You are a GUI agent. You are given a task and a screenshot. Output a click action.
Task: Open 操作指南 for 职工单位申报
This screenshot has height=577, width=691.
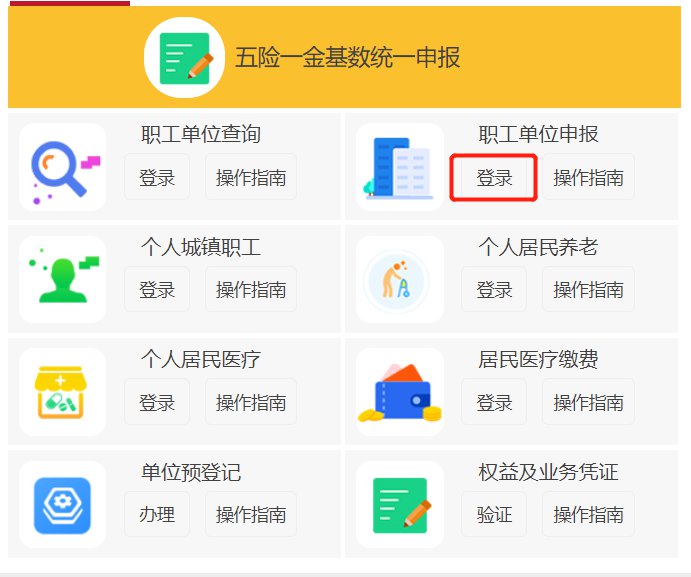[x=588, y=177]
